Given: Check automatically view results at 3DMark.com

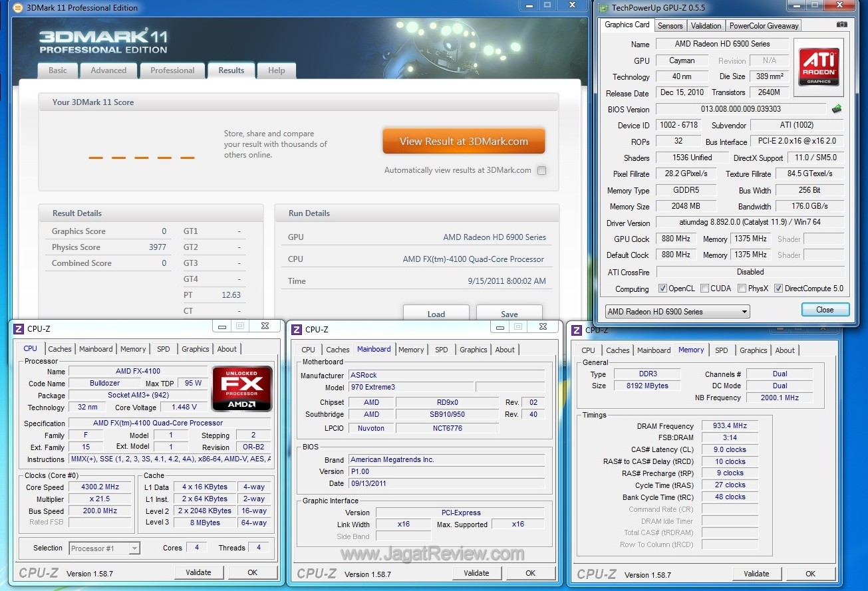Looking at the screenshot, I should 541,170.
